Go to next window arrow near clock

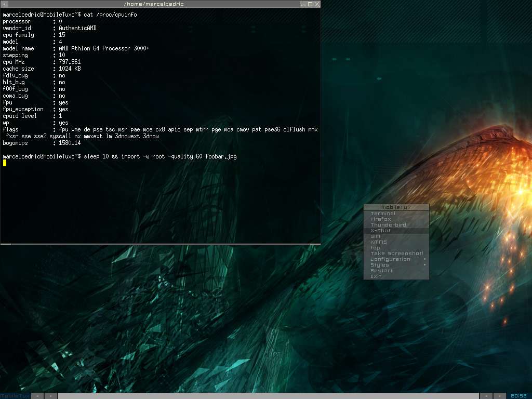[x=500, y=396]
